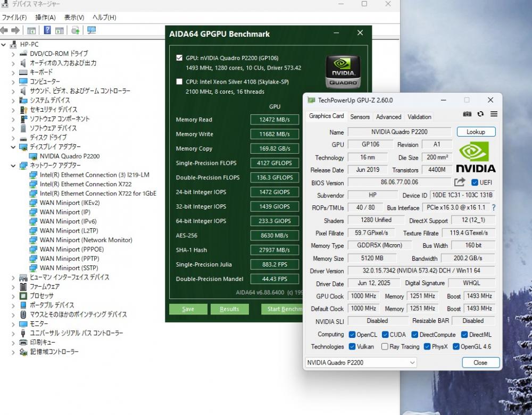Click the security devices category icon
Image resolution: width=532 pixels, height=415 pixels.
(x=23, y=110)
